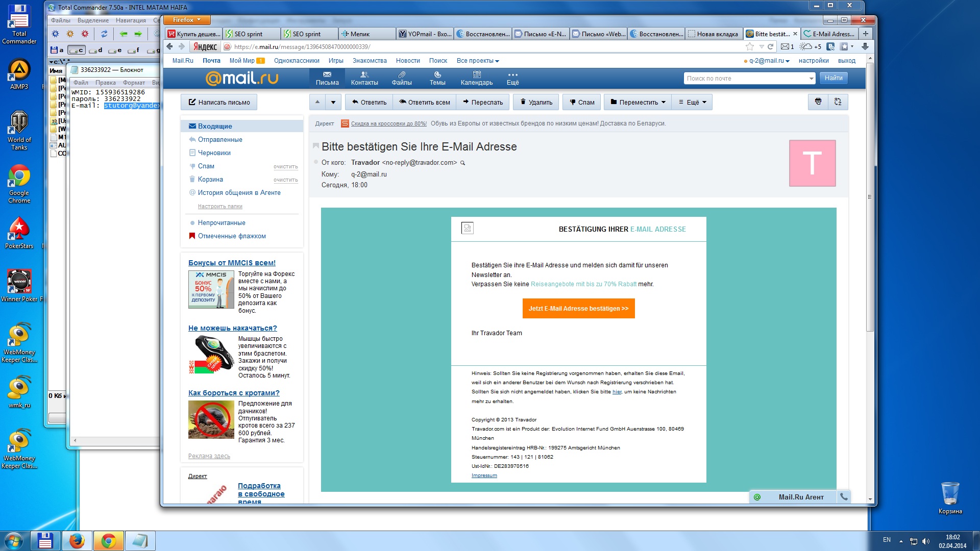Switch to the YOPmail browser tab

pyautogui.click(x=425, y=34)
